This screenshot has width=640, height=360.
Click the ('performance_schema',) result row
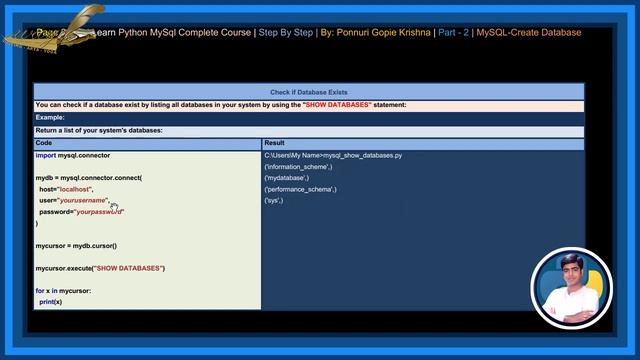300,189
